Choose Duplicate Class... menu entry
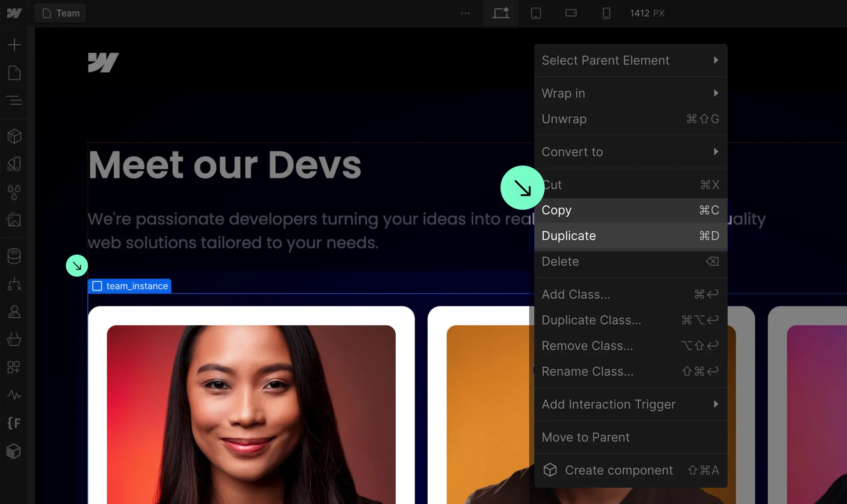The image size is (847, 504). (631, 320)
